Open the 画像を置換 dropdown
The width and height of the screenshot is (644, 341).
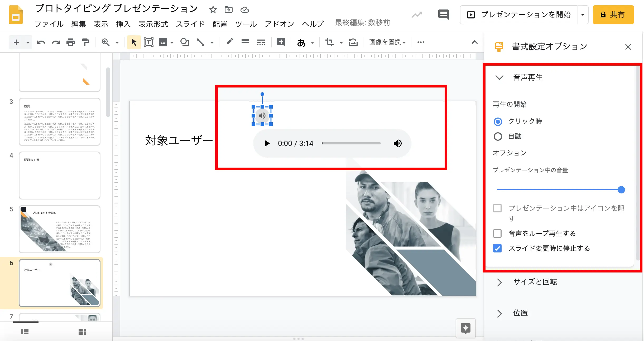click(x=387, y=42)
